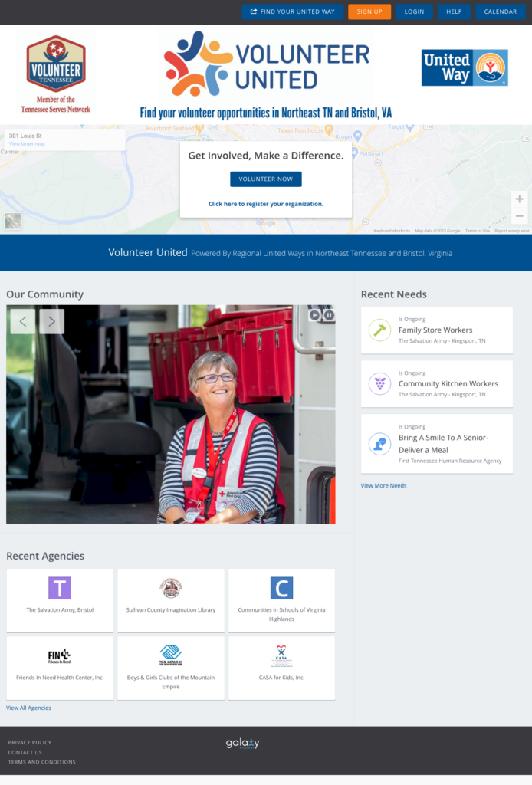Click the seniors icon for Deliver a Meal
Screen dimensions: 532x785
[x=380, y=444]
